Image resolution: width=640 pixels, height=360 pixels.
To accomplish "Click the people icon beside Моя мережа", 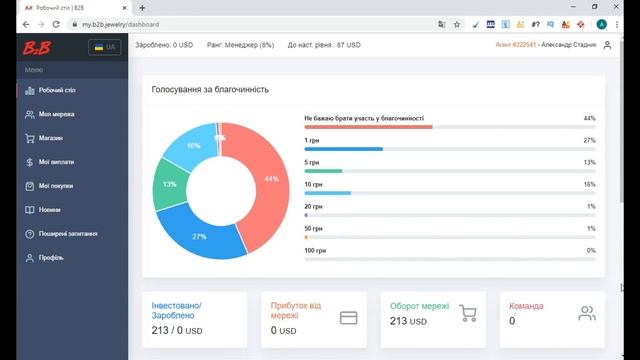I will [29, 114].
